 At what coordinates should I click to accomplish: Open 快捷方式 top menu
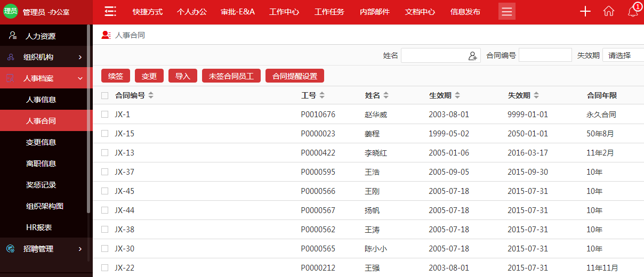148,12
